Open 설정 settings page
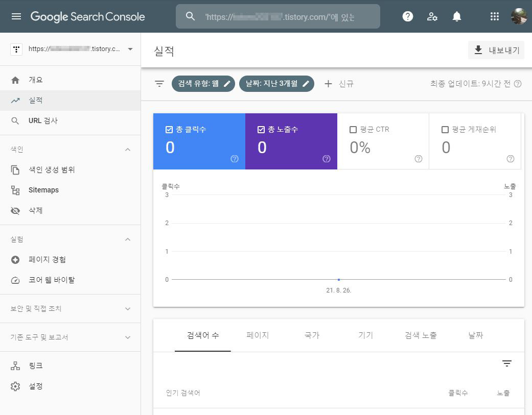The image size is (532, 415). (70, 386)
